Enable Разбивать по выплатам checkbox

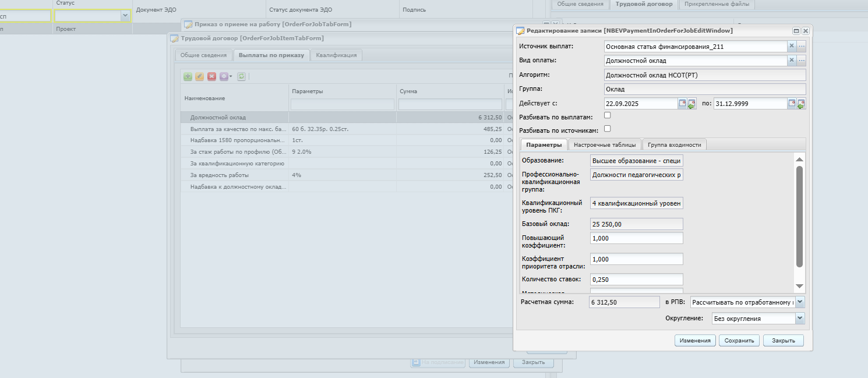[608, 115]
